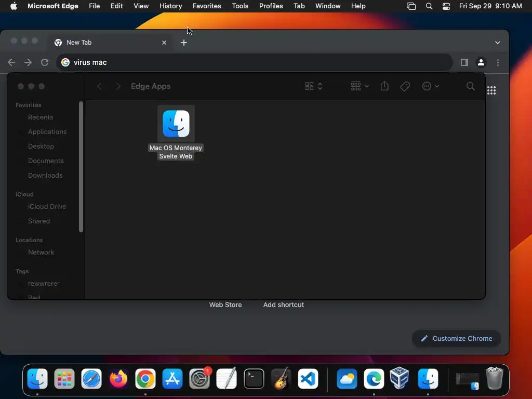This screenshot has width=532, height=399.
Task: Open the View menu
Action: pyautogui.click(x=141, y=6)
